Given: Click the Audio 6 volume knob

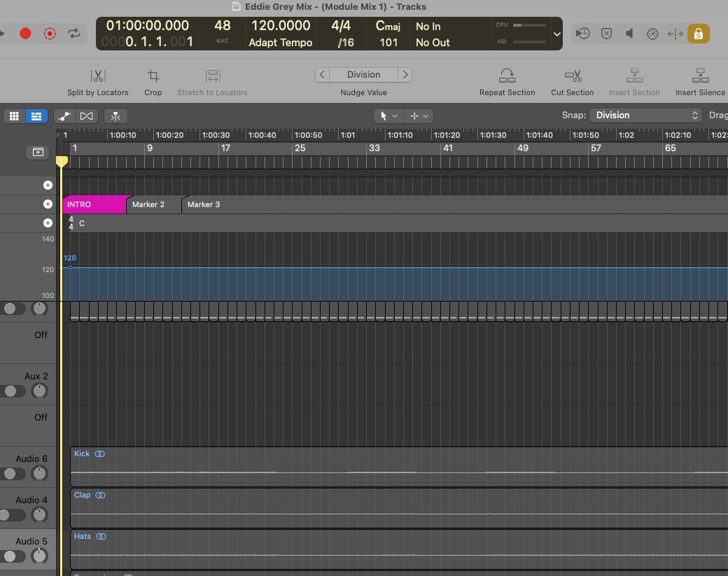Looking at the screenshot, I should (39, 473).
